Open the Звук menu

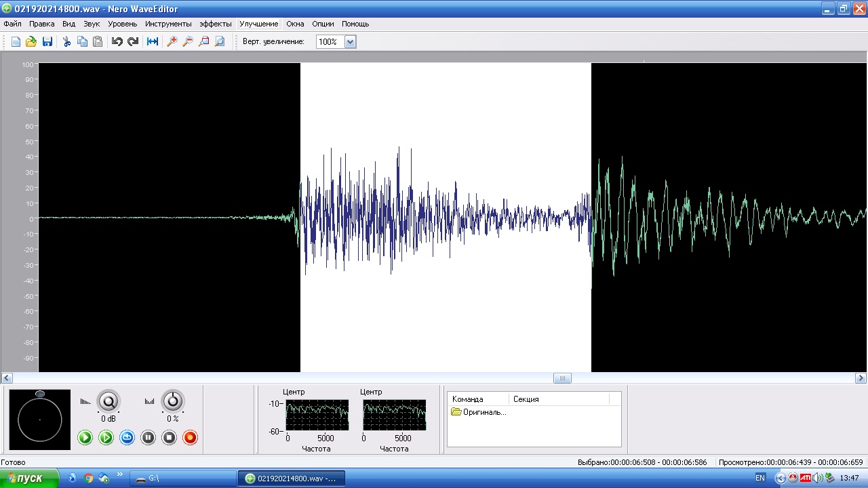pyautogui.click(x=92, y=24)
